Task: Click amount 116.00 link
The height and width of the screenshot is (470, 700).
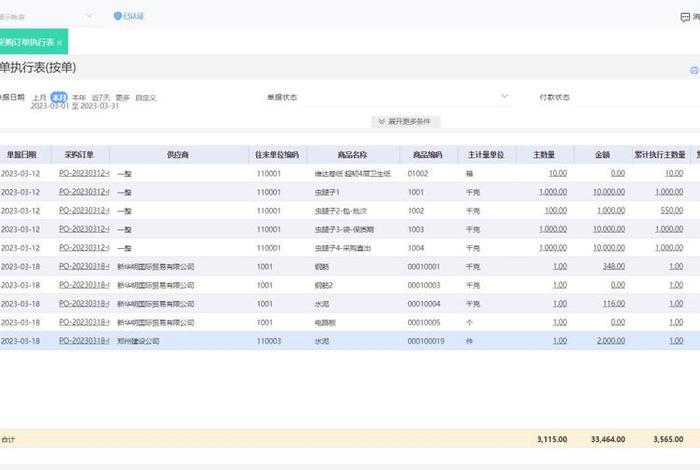Action: tap(613, 304)
